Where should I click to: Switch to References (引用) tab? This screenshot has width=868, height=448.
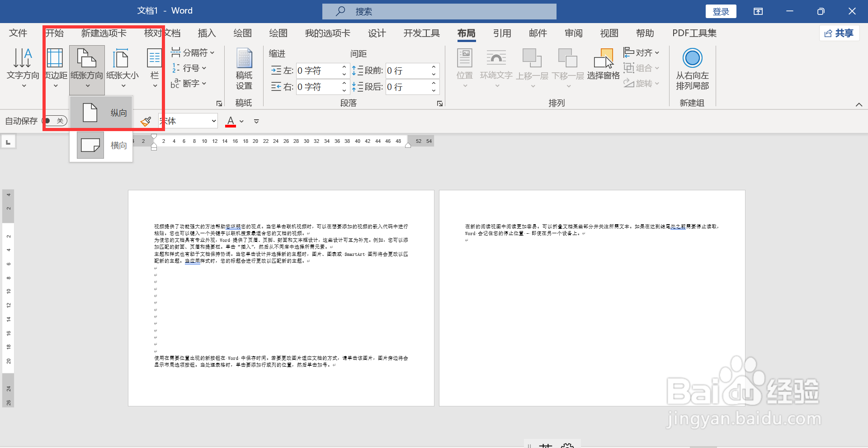(x=502, y=33)
